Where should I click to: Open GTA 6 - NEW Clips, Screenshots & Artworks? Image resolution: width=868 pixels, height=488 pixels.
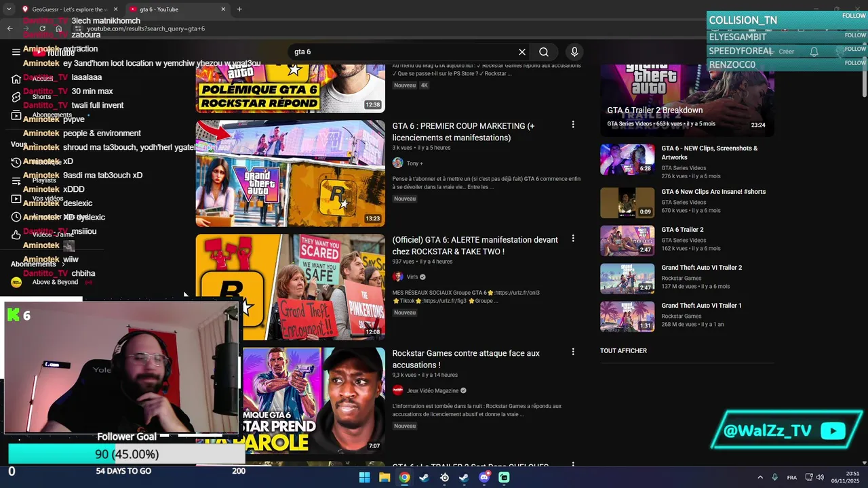709,152
